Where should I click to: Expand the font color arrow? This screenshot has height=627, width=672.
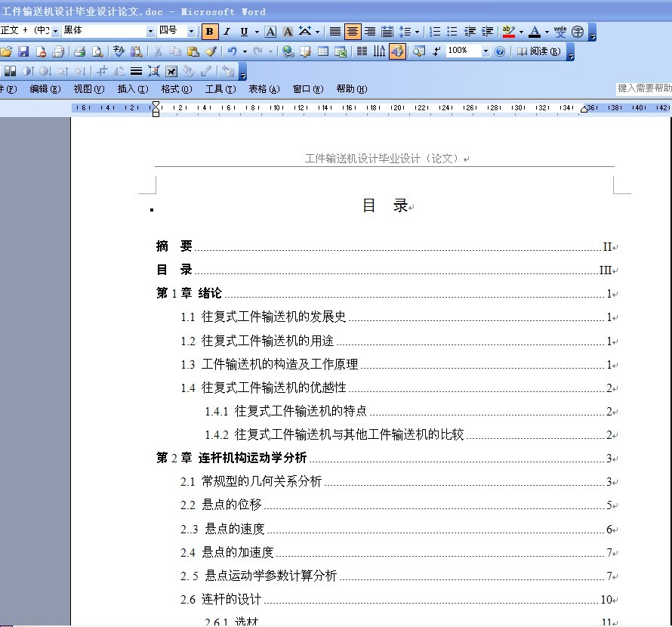[x=547, y=31]
